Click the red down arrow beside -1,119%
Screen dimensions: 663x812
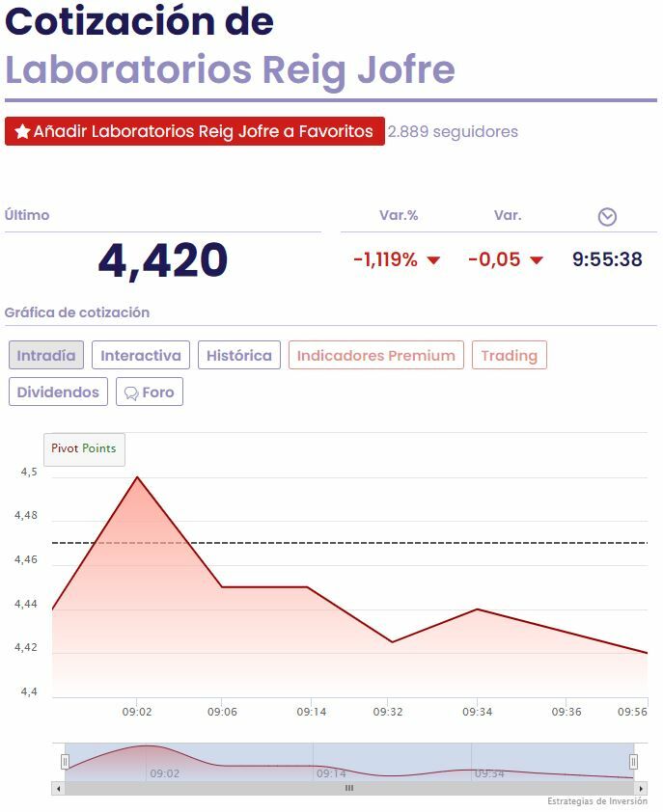click(433, 260)
